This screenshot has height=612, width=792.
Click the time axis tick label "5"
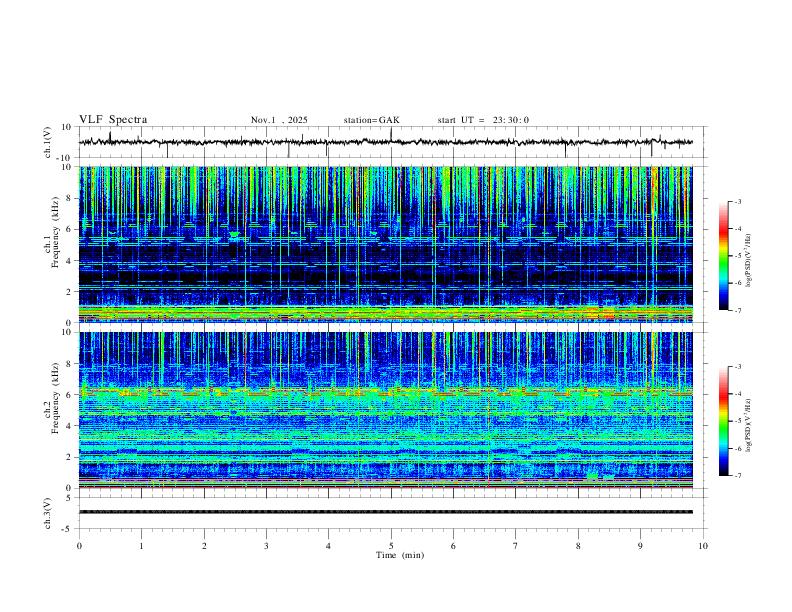pyautogui.click(x=391, y=546)
